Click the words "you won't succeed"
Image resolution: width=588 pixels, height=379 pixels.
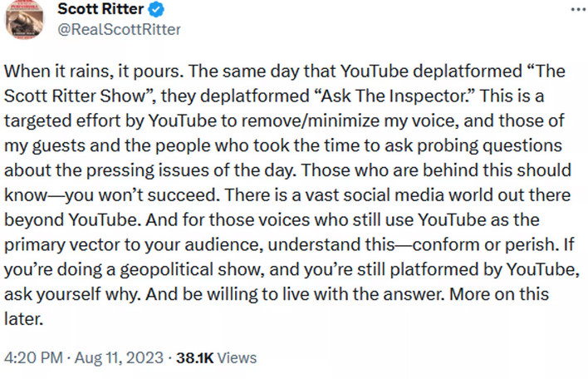click(140, 195)
